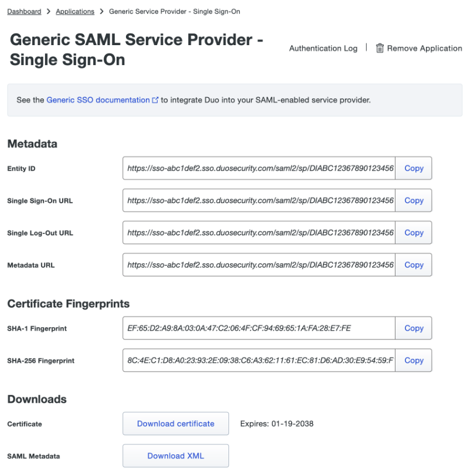This screenshot has width=464, height=476.
Task: Open the Generic SSO documentation link
Action: coord(99,100)
